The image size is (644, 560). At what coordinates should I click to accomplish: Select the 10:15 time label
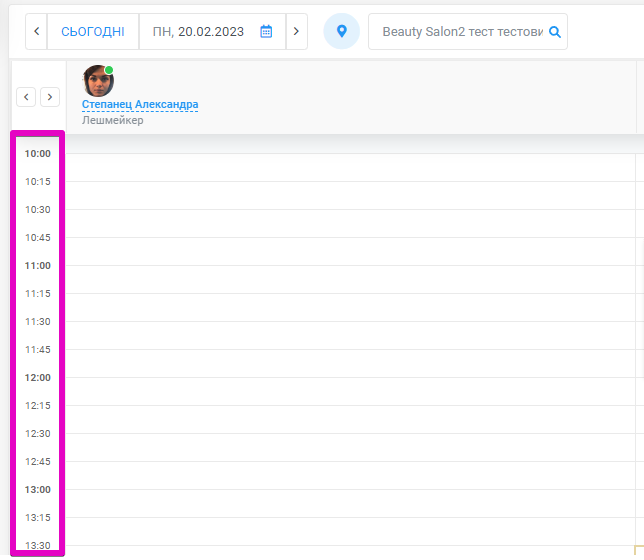(x=38, y=182)
